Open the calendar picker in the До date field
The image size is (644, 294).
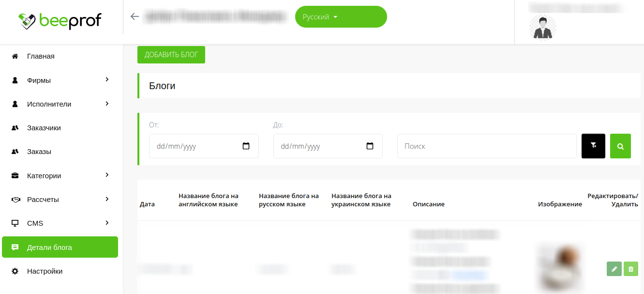[371, 145]
